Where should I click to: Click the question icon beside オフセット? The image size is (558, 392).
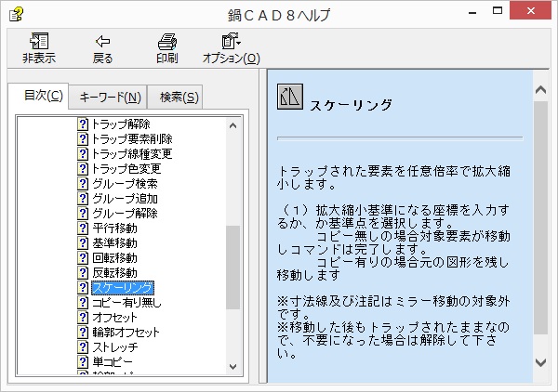[x=83, y=318]
